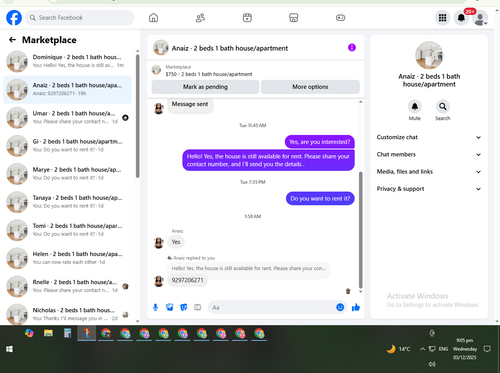The height and width of the screenshot is (373, 500).
Task: Open Windows notification center icon
Action: tap(487, 349)
